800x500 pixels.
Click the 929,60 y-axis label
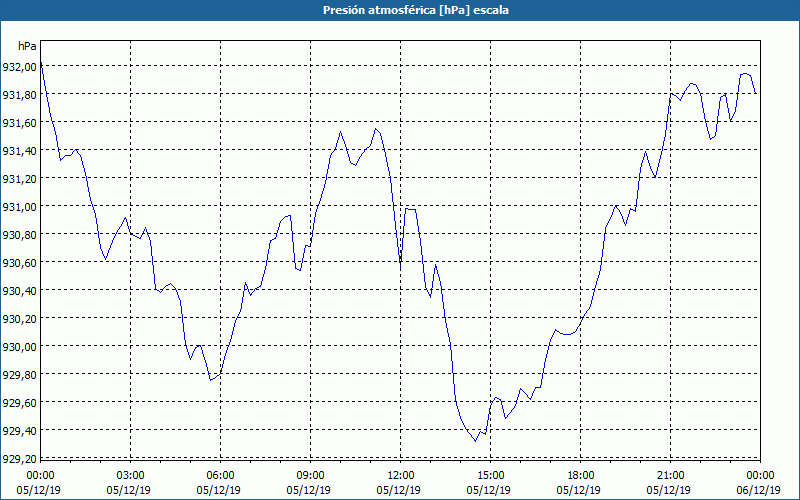19,403
